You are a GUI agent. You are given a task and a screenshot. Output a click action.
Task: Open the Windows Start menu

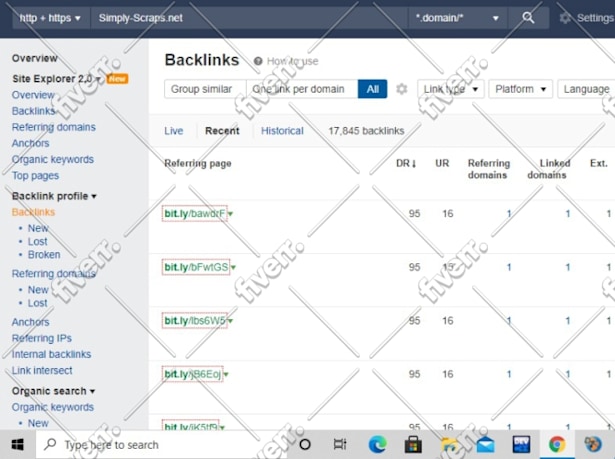[18, 444]
